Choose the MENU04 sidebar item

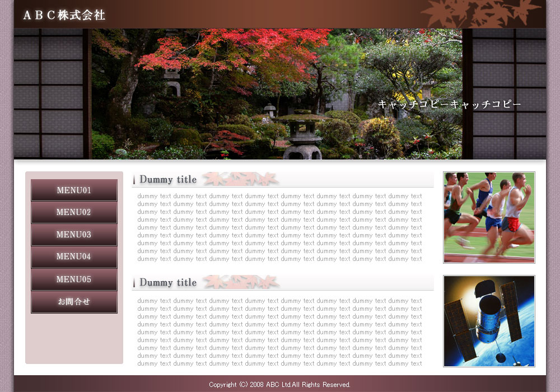(x=74, y=257)
